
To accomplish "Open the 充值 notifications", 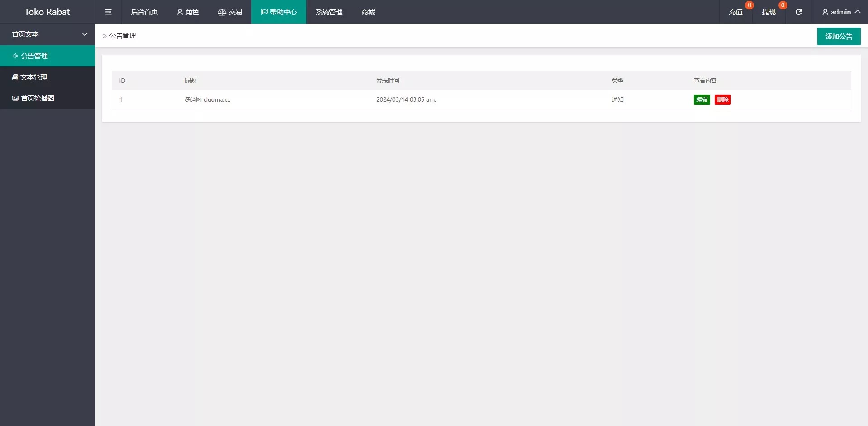I will (x=735, y=12).
